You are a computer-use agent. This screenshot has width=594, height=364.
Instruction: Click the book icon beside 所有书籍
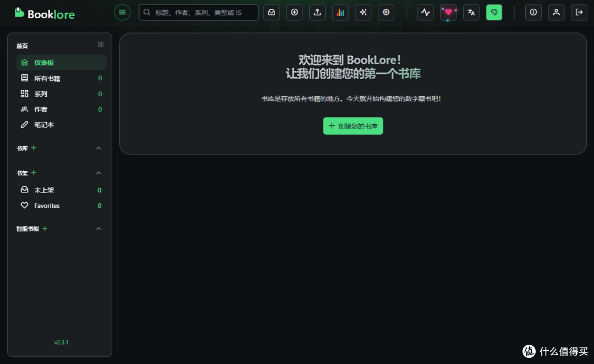click(x=25, y=78)
